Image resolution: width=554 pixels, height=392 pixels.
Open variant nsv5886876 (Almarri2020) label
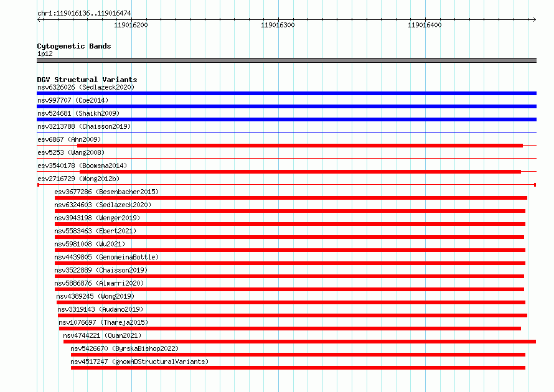[99, 283]
